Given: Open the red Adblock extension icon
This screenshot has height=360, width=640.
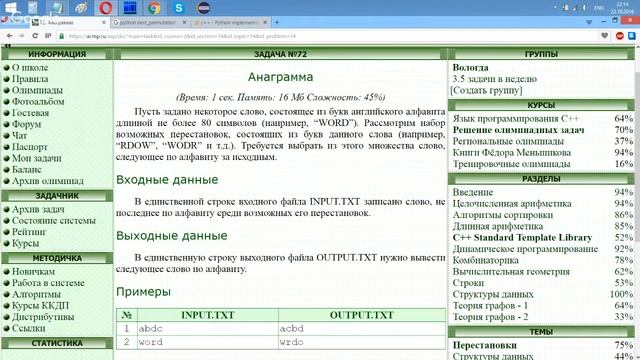Looking at the screenshot, I should pyautogui.click(x=619, y=36).
